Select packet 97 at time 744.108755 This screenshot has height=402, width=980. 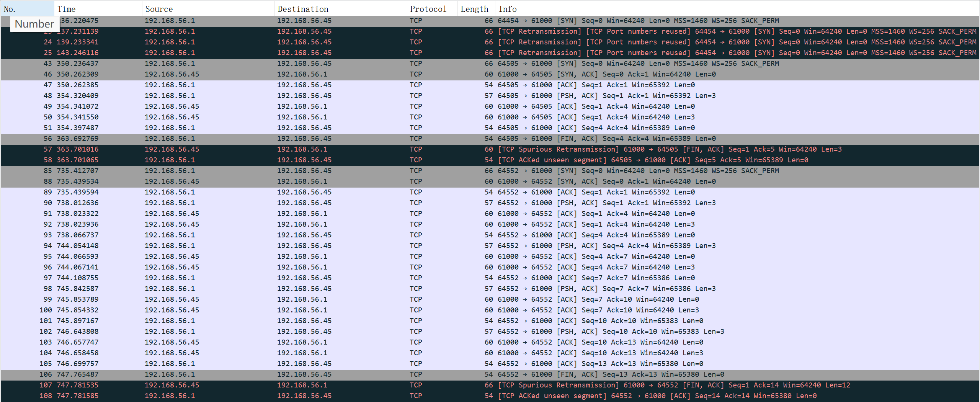[x=490, y=278]
